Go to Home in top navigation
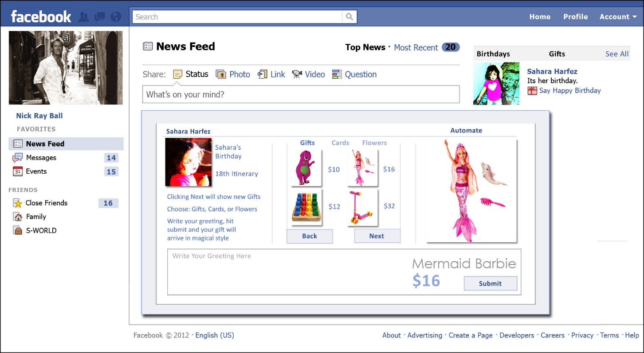 [540, 17]
